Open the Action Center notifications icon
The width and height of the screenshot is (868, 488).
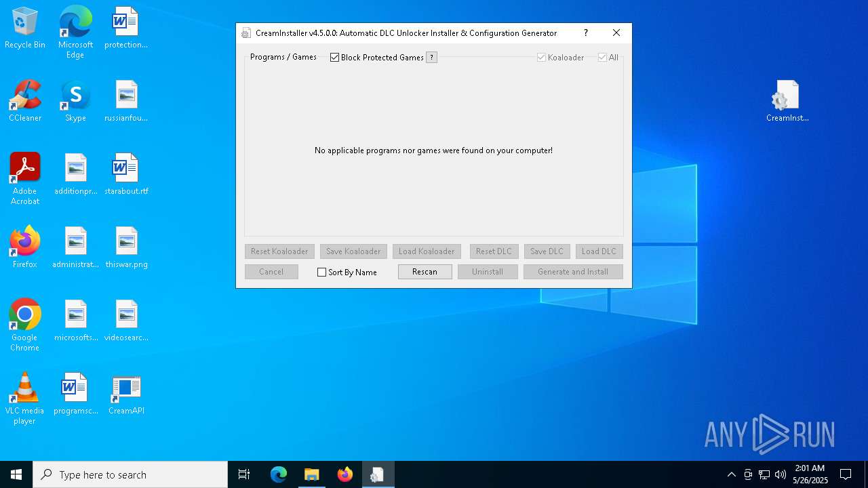(846, 474)
